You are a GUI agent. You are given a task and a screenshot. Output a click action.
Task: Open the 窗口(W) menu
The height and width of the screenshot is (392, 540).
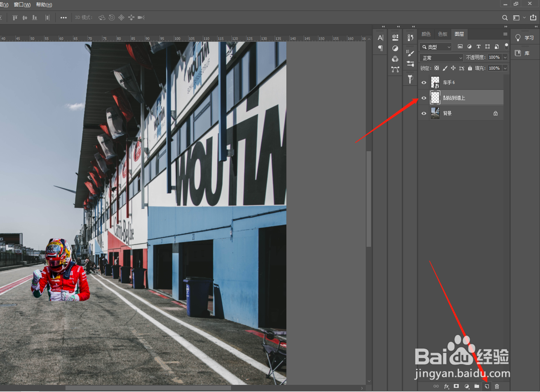coord(22,5)
